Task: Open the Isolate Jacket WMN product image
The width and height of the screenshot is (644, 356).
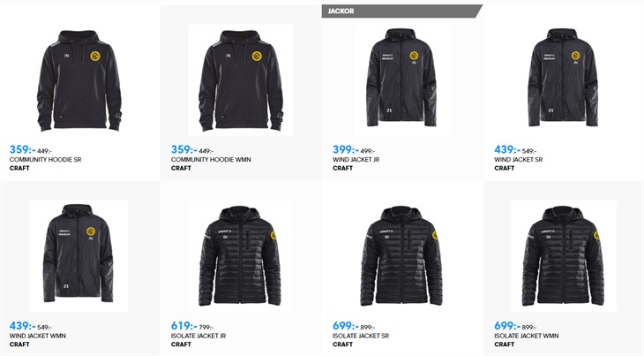Action: (564, 255)
